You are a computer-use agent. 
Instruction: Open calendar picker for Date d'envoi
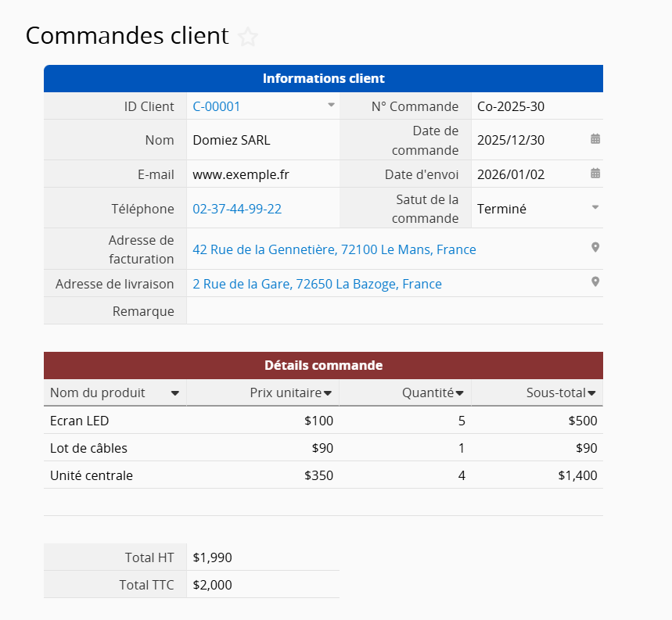click(x=595, y=174)
